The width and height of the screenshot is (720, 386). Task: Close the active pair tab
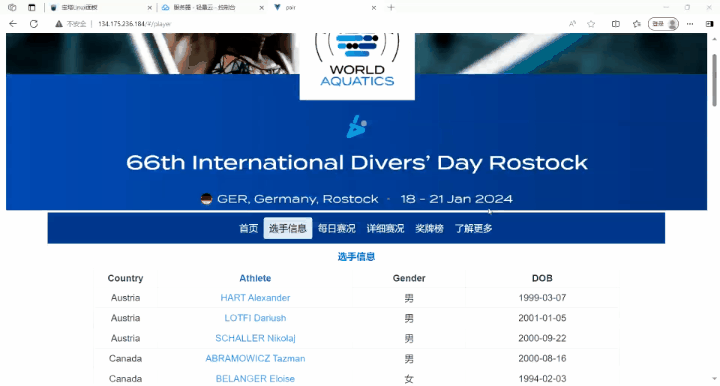pyautogui.click(x=373, y=8)
